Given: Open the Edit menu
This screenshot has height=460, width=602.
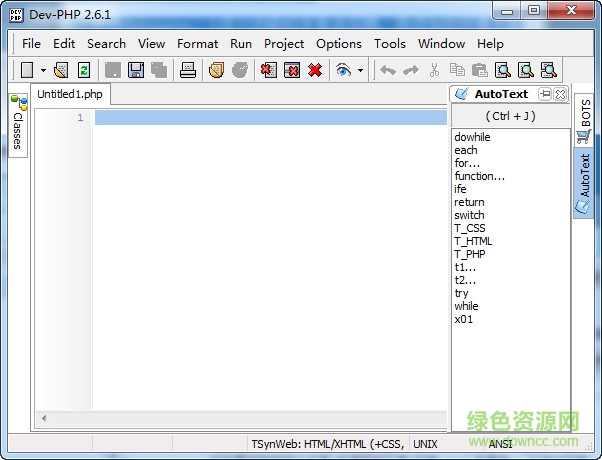Looking at the screenshot, I should tap(64, 44).
